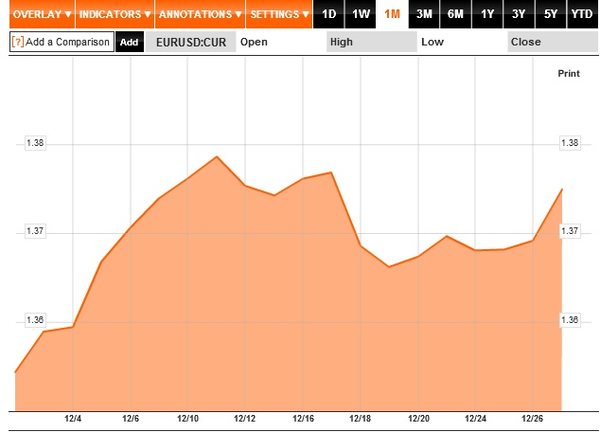Screen dimensions: 600x432
Task: Expand the Settings dropdown
Action: (x=279, y=14)
